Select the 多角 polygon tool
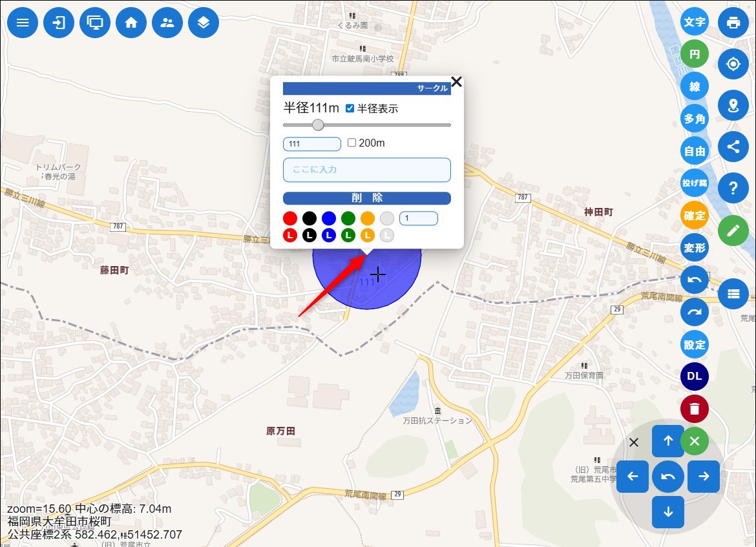 [x=695, y=119]
